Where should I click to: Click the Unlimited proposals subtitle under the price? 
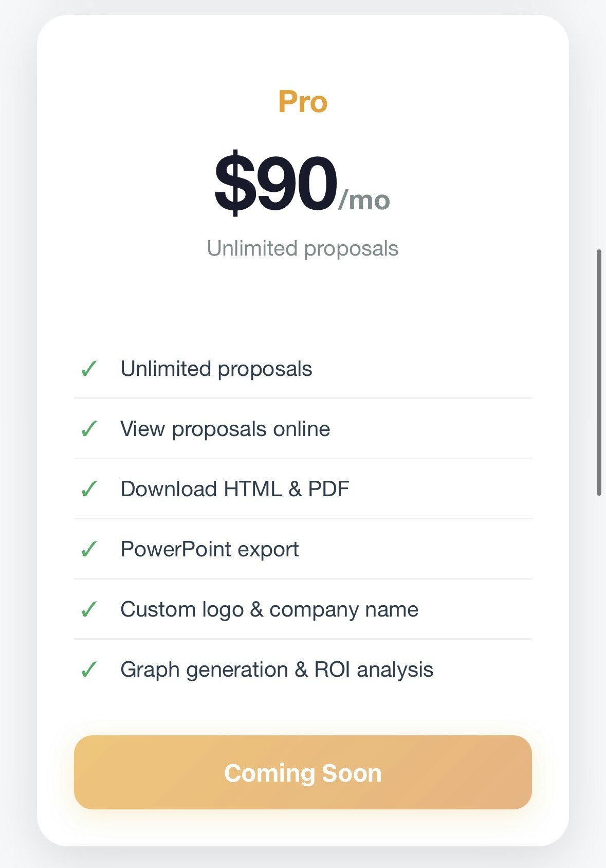(x=303, y=248)
